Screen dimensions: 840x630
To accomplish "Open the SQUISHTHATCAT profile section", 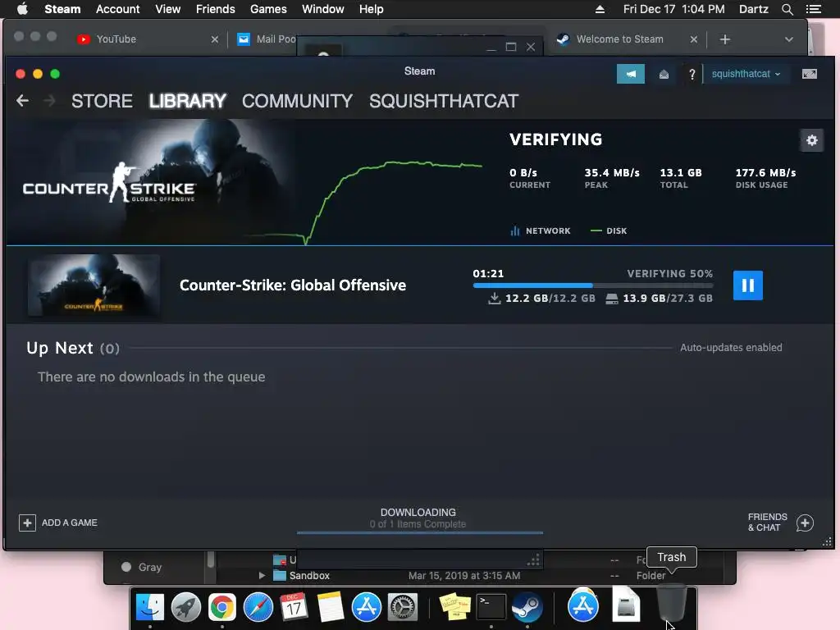I will [x=444, y=101].
